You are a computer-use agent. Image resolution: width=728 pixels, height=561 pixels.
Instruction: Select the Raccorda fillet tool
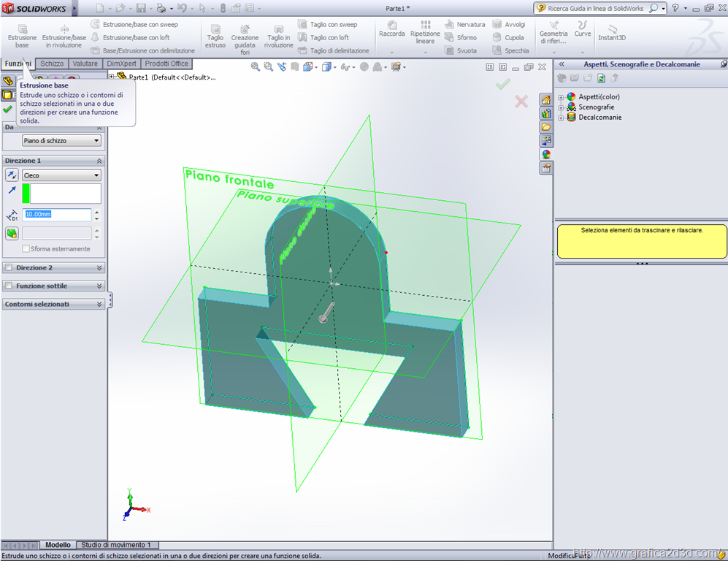[391, 28]
